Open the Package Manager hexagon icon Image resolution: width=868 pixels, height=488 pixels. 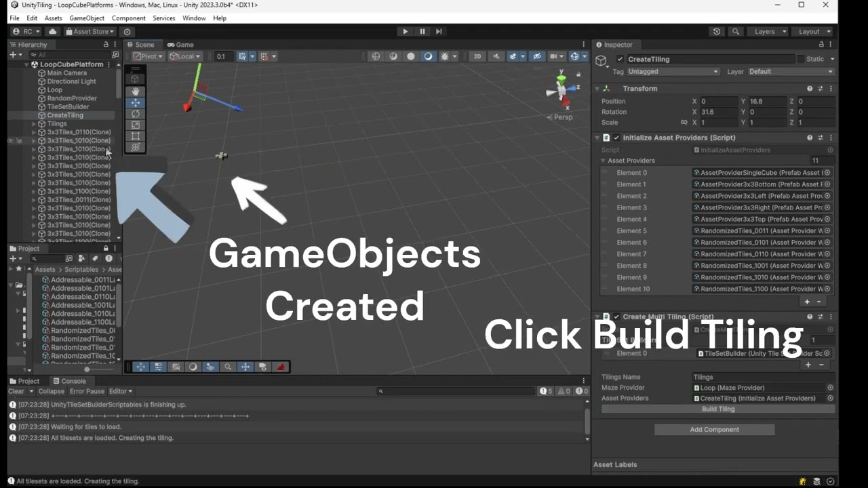(127, 32)
